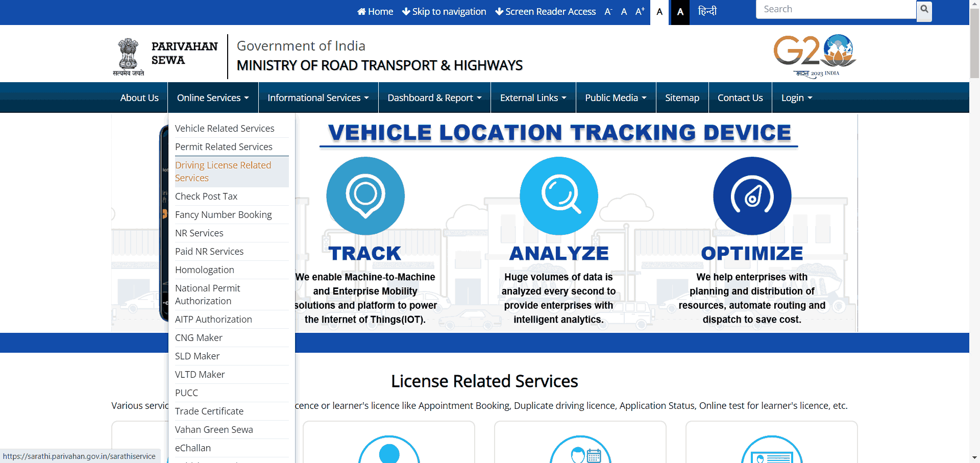
Task: Select Permit Related Services
Action: click(x=232, y=147)
